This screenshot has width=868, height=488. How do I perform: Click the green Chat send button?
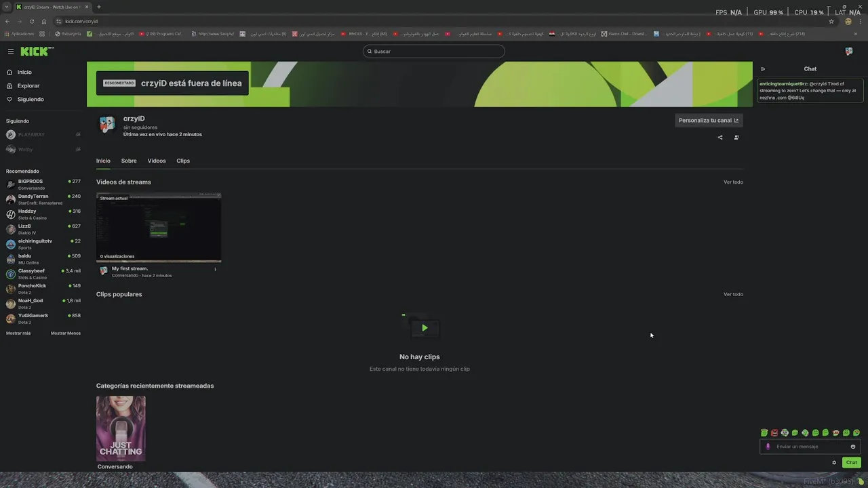(852, 463)
